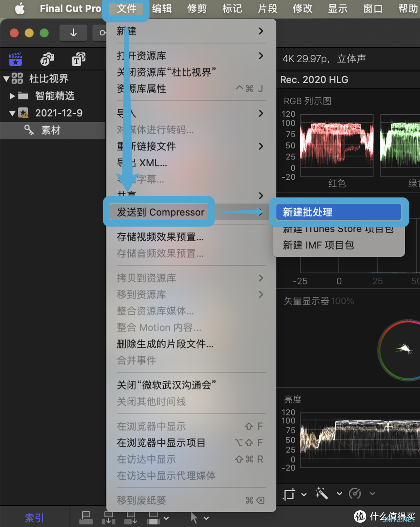Click the import media down-arrow button
Screen dimensions: 420x527
click(x=73, y=33)
